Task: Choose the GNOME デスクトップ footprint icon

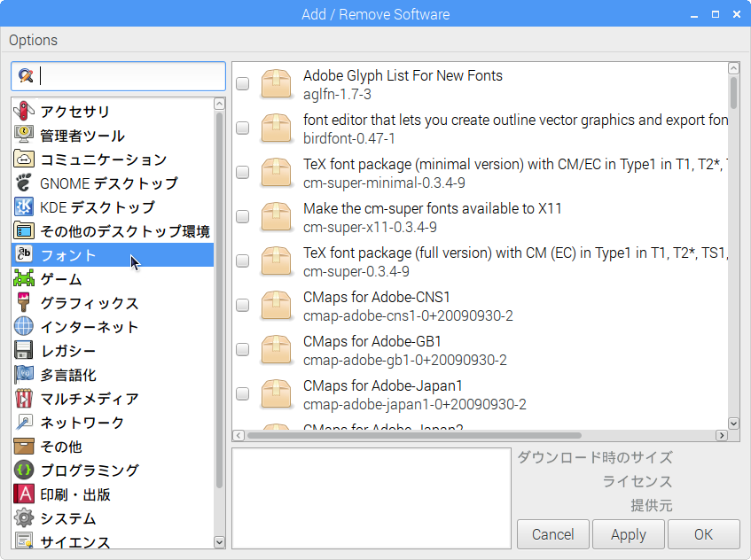Action: (23, 183)
